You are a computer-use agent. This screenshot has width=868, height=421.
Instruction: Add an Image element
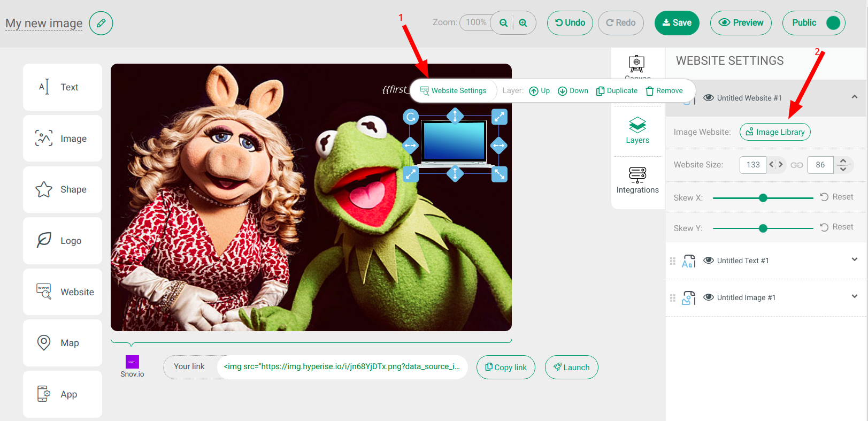[x=63, y=139]
